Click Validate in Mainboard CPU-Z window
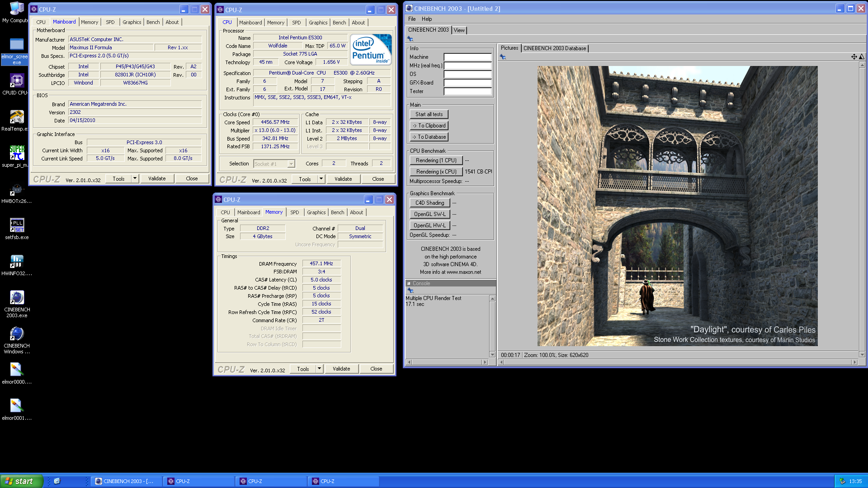This screenshot has width=868, height=488. [x=157, y=178]
